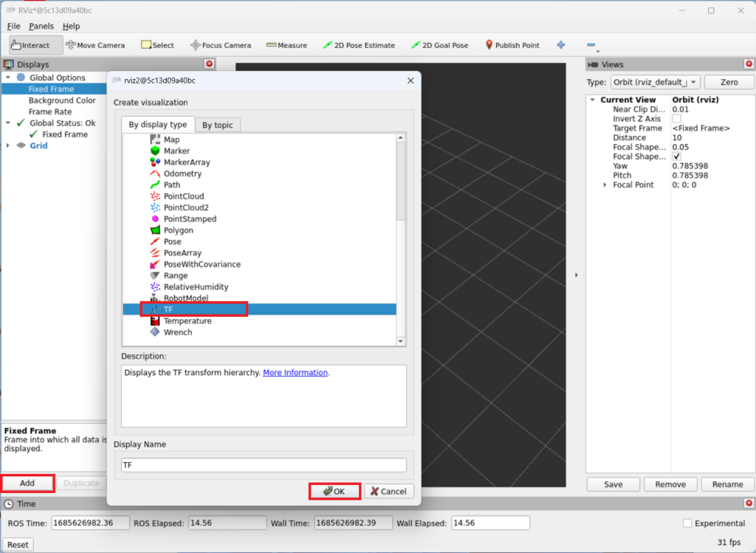
Task: Click the display list scrollbar down arrow
Action: (x=401, y=341)
